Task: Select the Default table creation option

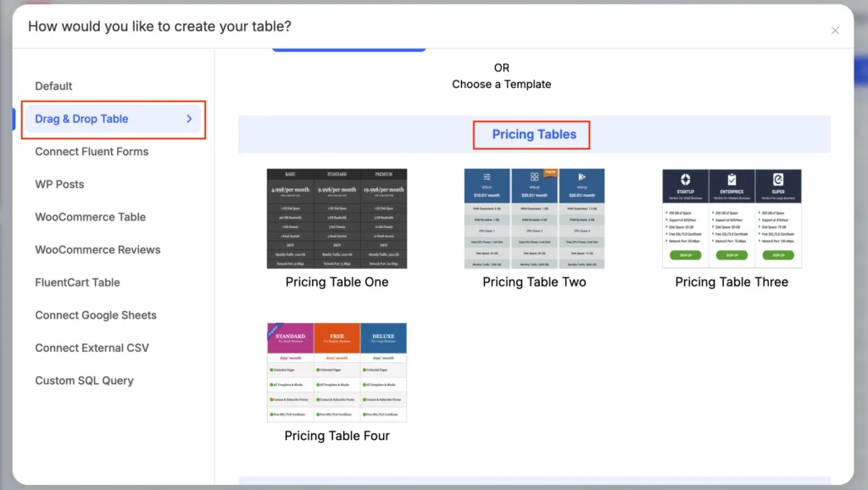Action: (x=52, y=86)
